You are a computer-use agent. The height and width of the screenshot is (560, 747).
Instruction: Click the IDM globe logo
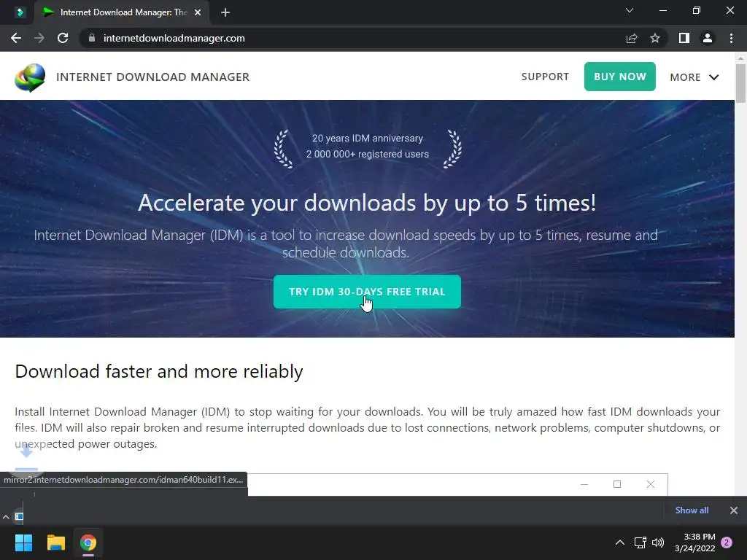tap(30, 77)
